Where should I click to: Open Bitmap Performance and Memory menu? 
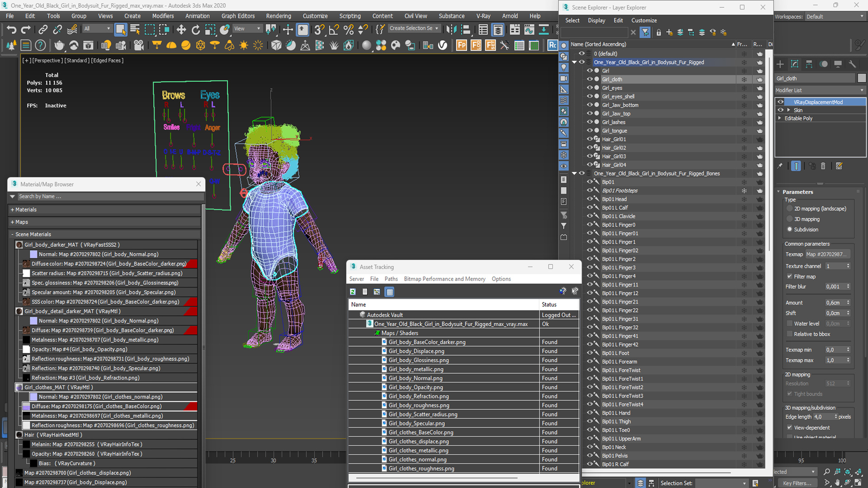[444, 279]
